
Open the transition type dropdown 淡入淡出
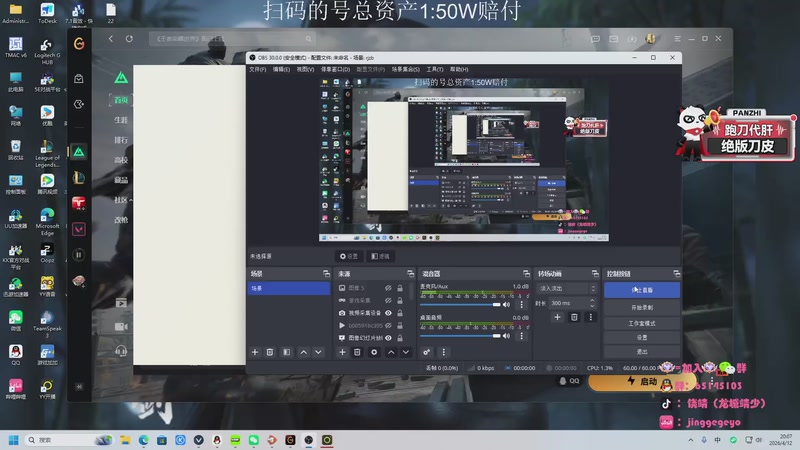(567, 288)
